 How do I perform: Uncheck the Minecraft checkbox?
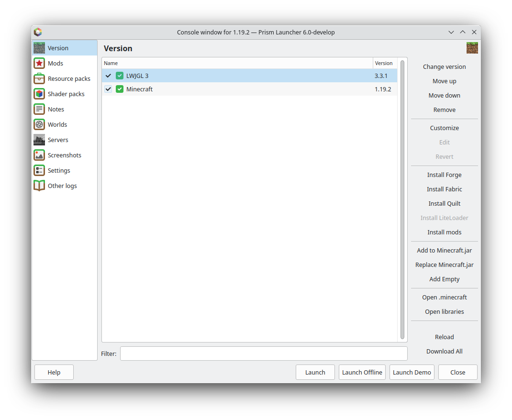pyautogui.click(x=108, y=89)
